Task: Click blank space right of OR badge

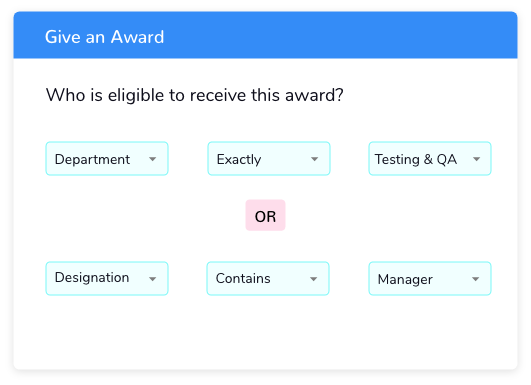Action: pos(388,215)
